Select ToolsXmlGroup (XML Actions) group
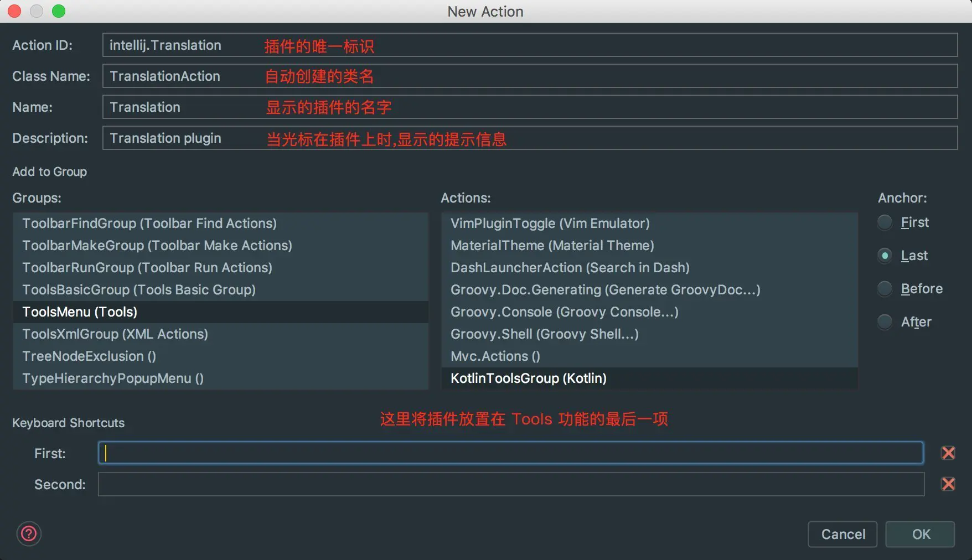Viewport: 972px width, 560px height. click(115, 334)
